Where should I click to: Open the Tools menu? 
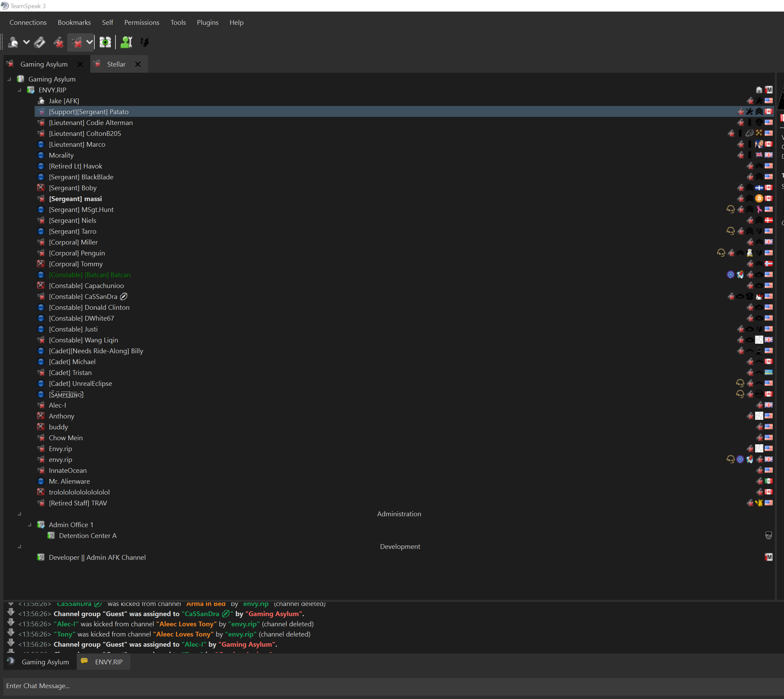pyautogui.click(x=178, y=22)
